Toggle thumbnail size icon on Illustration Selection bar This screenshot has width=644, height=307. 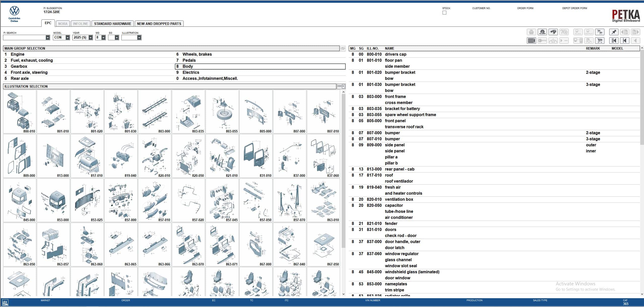tap(341, 86)
